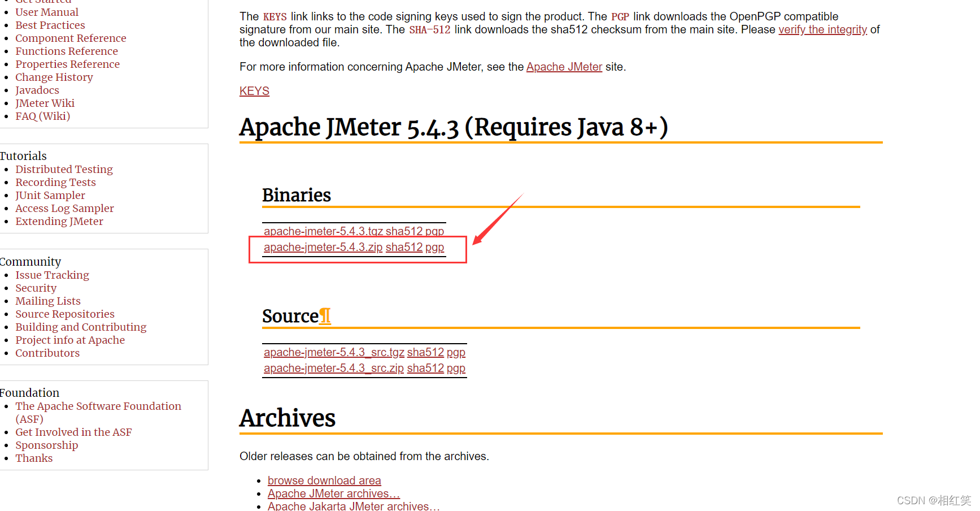
Task: Open pgp signature for src.tgz
Action: coord(456,352)
